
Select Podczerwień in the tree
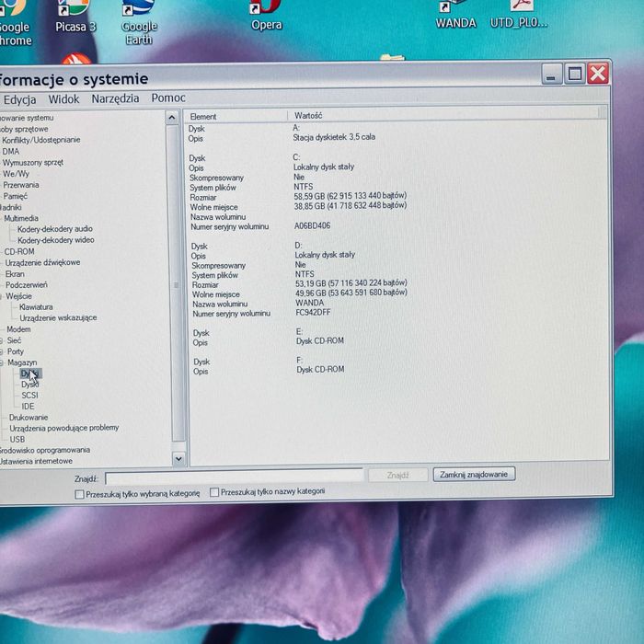click(x=27, y=285)
